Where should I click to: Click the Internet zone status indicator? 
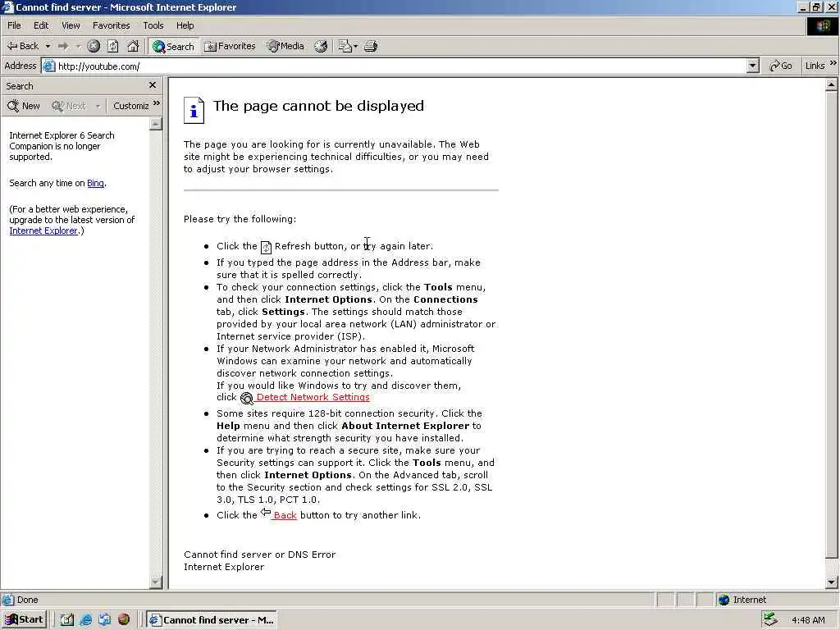[x=742, y=600]
